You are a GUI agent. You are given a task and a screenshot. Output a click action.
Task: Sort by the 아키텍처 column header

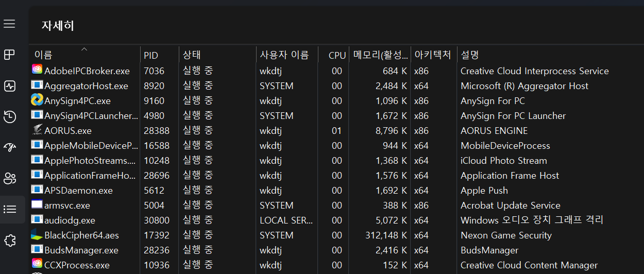tap(433, 55)
